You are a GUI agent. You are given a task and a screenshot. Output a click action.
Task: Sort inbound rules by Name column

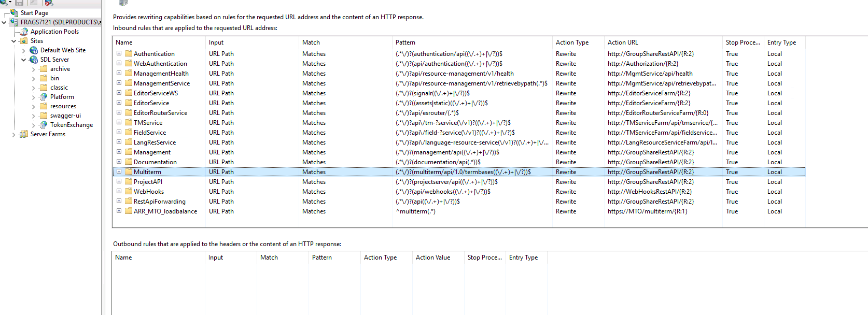coord(159,42)
